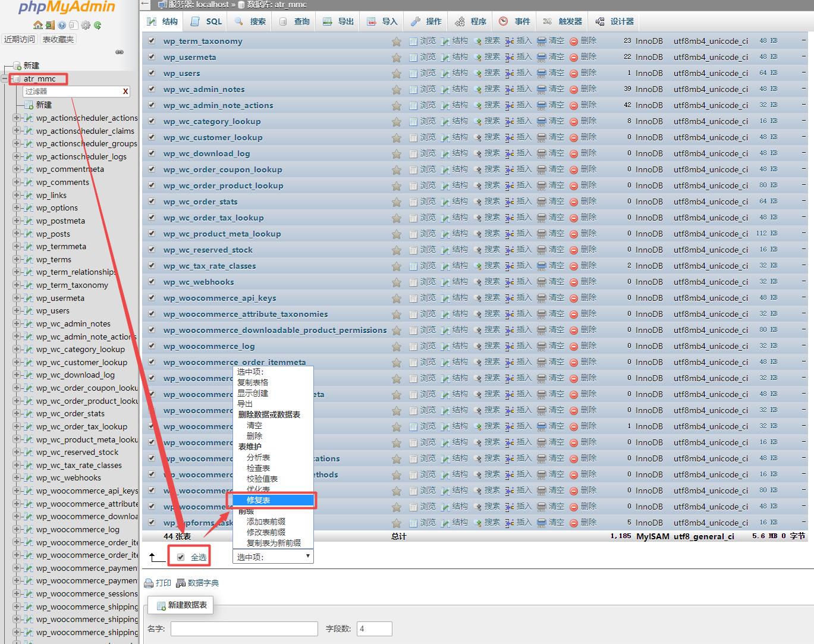Switch to the 结构 tab
The width and height of the screenshot is (814, 644).
tap(162, 21)
